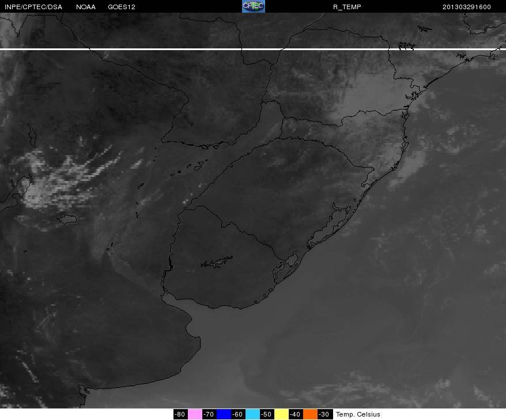Click the INPE/CPTEC/DSA header text

click(x=33, y=7)
